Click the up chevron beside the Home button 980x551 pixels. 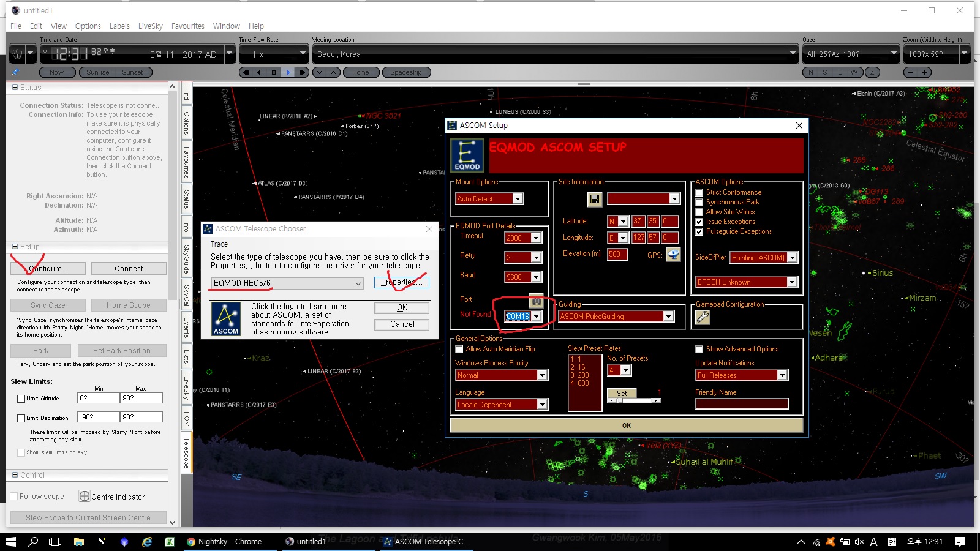coord(333,72)
